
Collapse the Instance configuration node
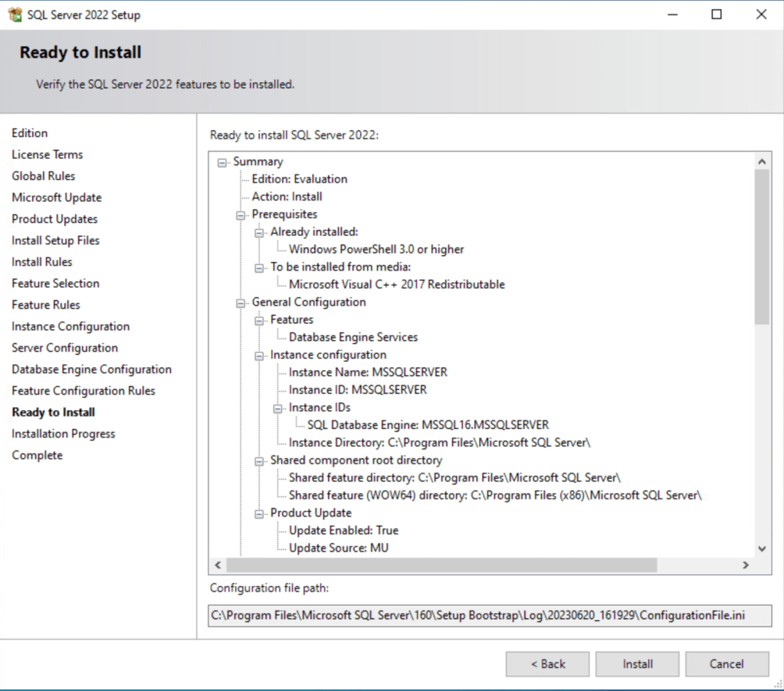259,355
